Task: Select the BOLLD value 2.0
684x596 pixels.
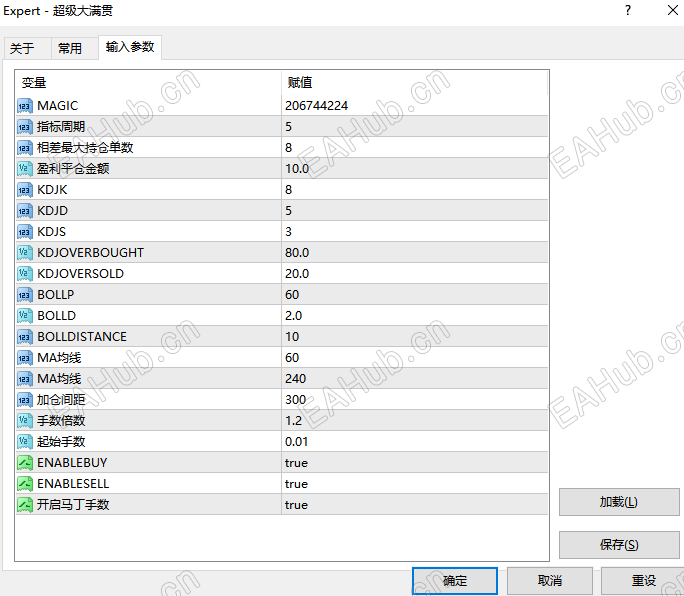Action: click(294, 316)
